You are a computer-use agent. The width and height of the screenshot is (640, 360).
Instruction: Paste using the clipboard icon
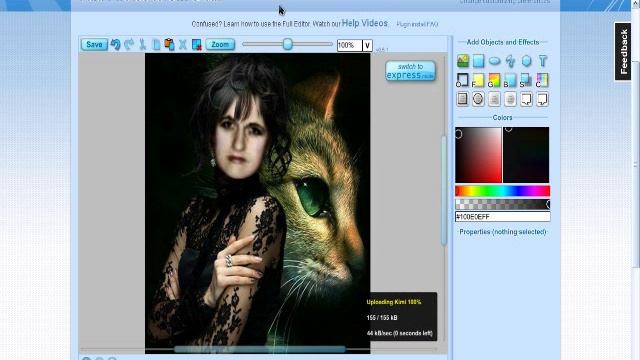click(x=169, y=44)
